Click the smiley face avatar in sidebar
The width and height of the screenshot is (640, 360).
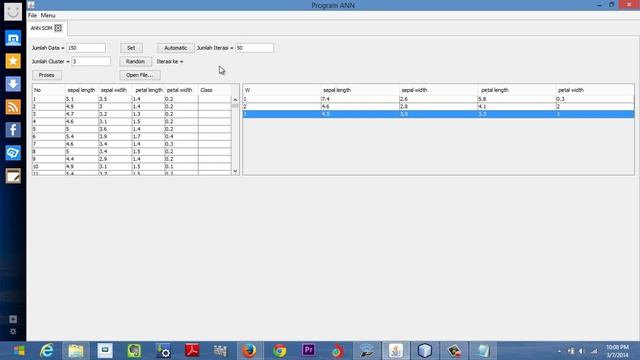tap(13, 11)
